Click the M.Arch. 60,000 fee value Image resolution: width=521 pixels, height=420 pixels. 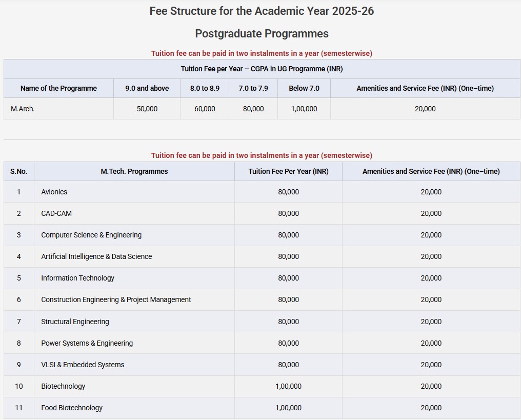click(205, 109)
